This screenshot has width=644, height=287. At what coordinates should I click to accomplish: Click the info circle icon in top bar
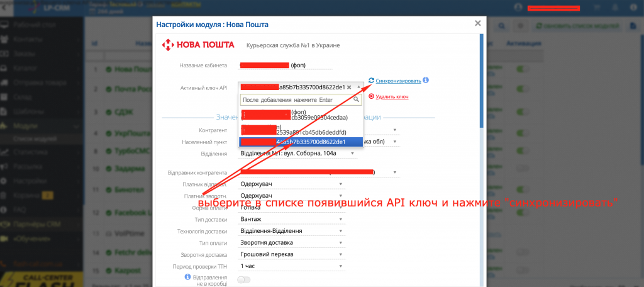(x=633, y=8)
